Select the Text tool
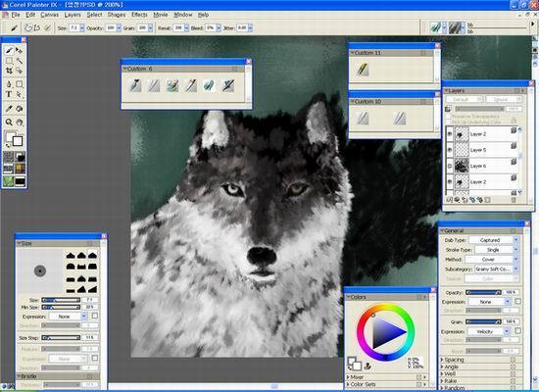 (9, 94)
